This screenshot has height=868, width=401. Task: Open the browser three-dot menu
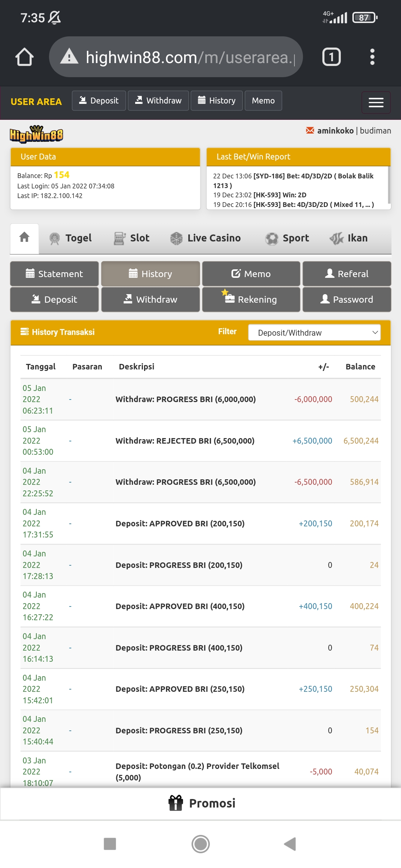pos(372,57)
